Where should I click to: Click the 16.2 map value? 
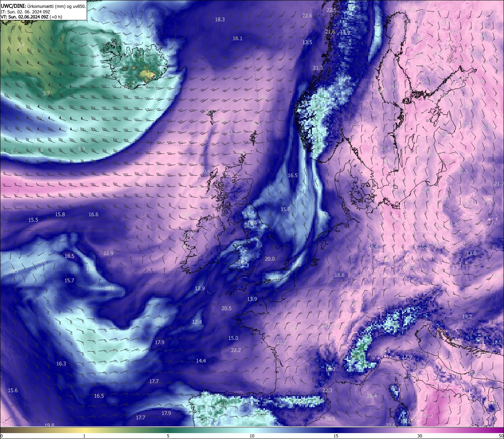(x=424, y=246)
